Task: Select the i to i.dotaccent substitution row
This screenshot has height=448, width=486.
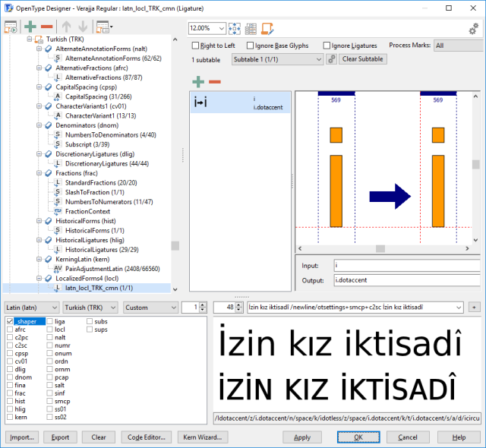Action: coord(238,103)
